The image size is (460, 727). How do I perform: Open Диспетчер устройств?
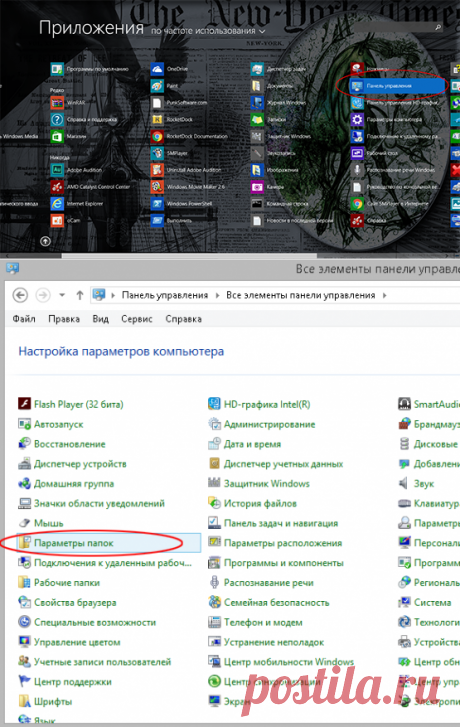coord(72,464)
